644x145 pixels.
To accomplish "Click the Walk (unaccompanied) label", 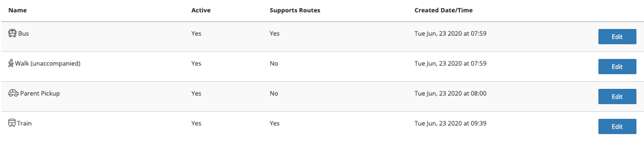I will coord(48,63).
